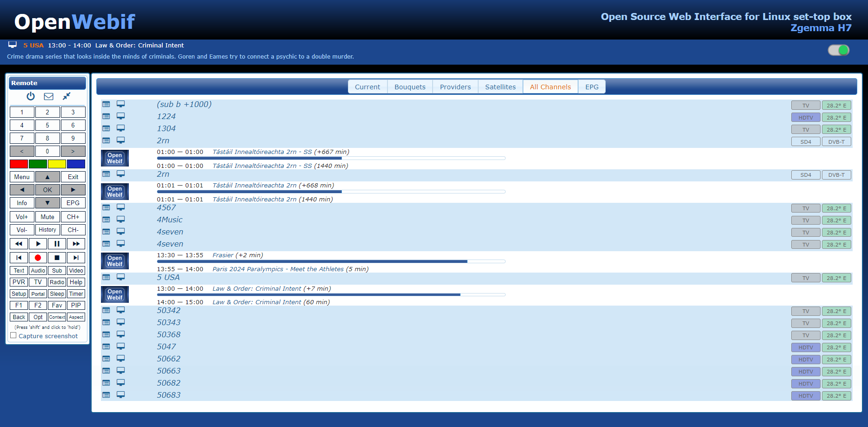Click the Menu button on remote
The width and height of the screenshot is (868, 427).
[x=22, y=177]
